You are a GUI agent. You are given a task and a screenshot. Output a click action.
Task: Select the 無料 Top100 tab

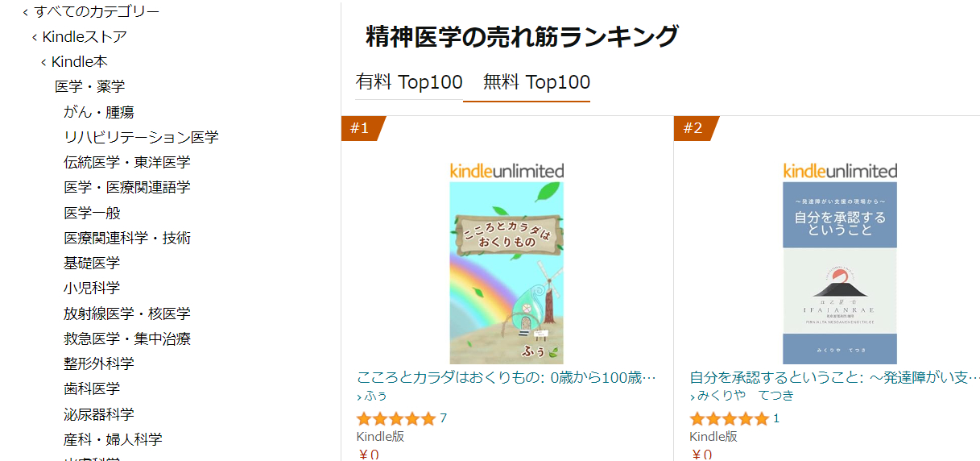click(x=536, y=82)
